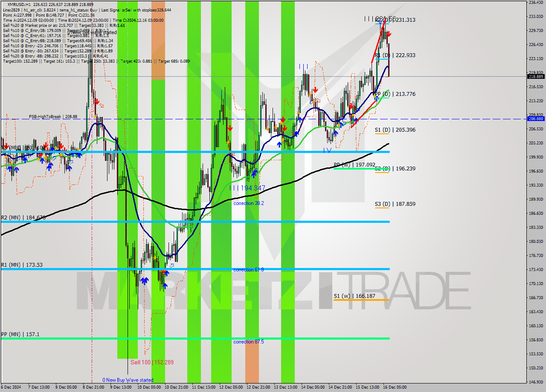Click the 'S2 (D) | 196.239' daily support label

pyautogui.click(x=395, y=169)
